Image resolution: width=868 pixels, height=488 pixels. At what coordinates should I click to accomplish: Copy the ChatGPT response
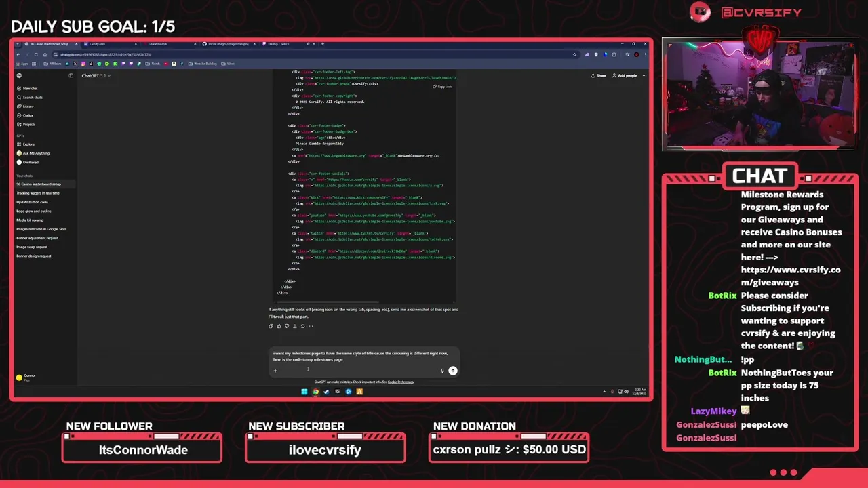pos(271,326)
